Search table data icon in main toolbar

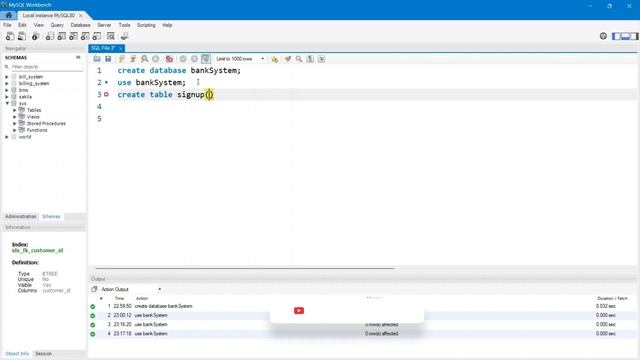click(111, 36)
